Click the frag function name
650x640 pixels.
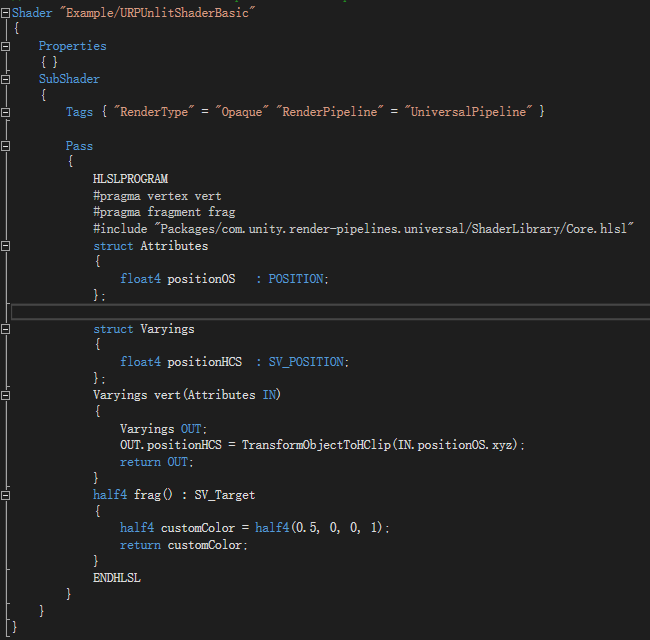[x=147, y=495]
